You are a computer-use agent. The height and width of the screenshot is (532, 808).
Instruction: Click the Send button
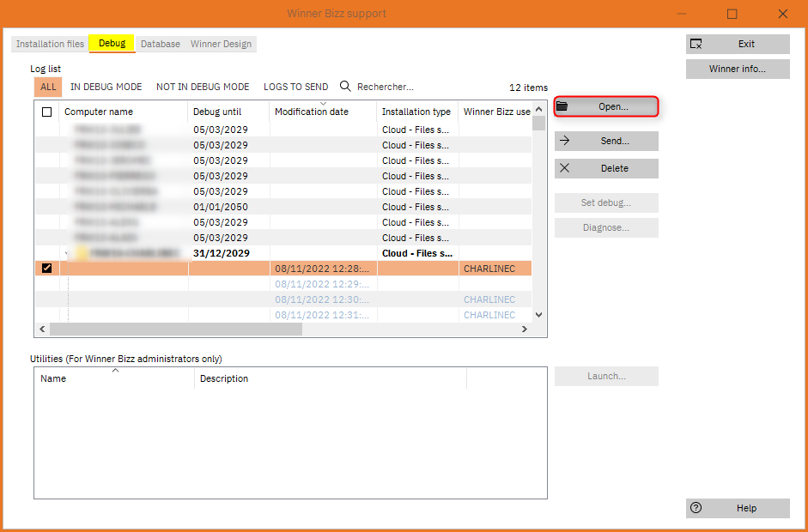[606, 141]
